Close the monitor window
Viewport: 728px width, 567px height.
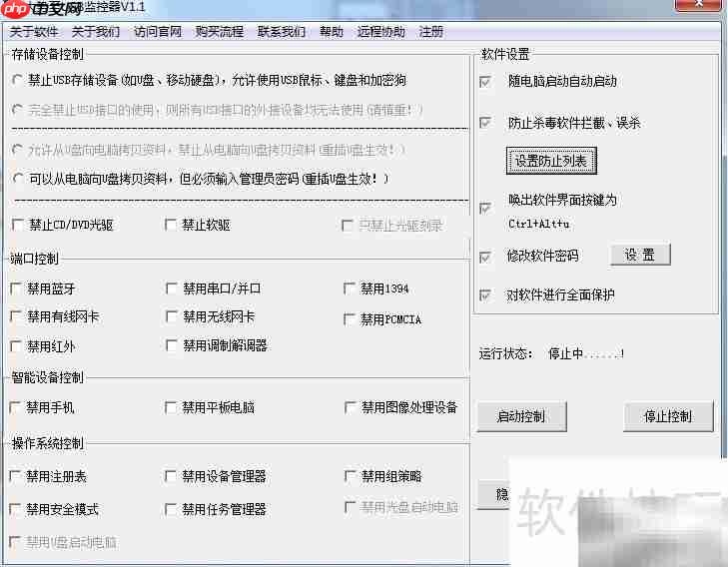tap(699, 4)
